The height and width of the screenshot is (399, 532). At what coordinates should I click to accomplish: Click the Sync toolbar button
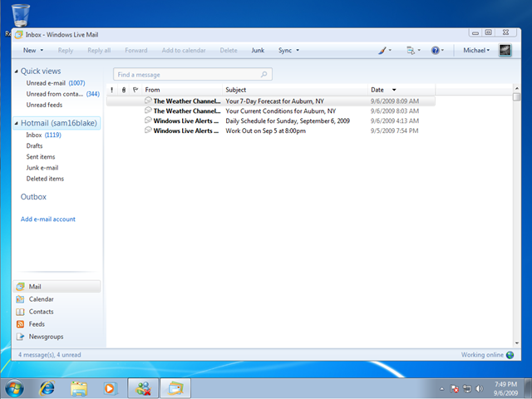coord(285,50)
